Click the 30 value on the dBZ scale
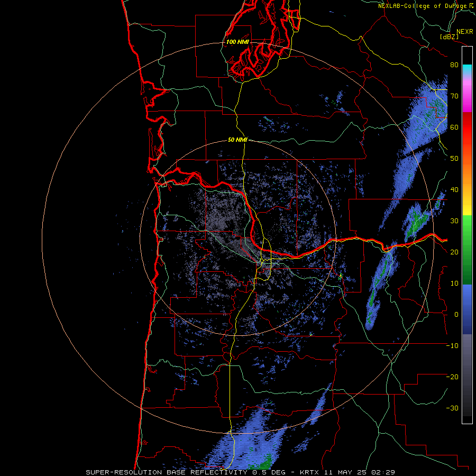476x476 pixels. click(x=454, y=221)
